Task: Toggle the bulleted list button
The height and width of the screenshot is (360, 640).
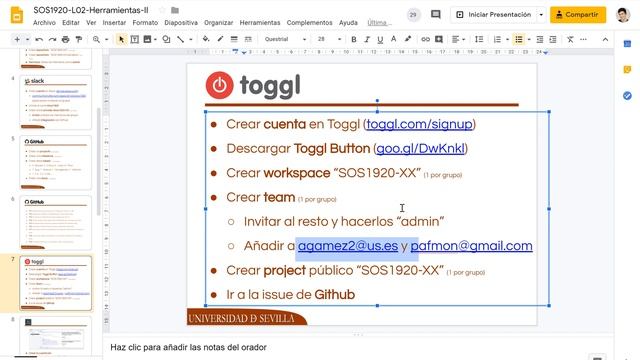Action: 519,40
